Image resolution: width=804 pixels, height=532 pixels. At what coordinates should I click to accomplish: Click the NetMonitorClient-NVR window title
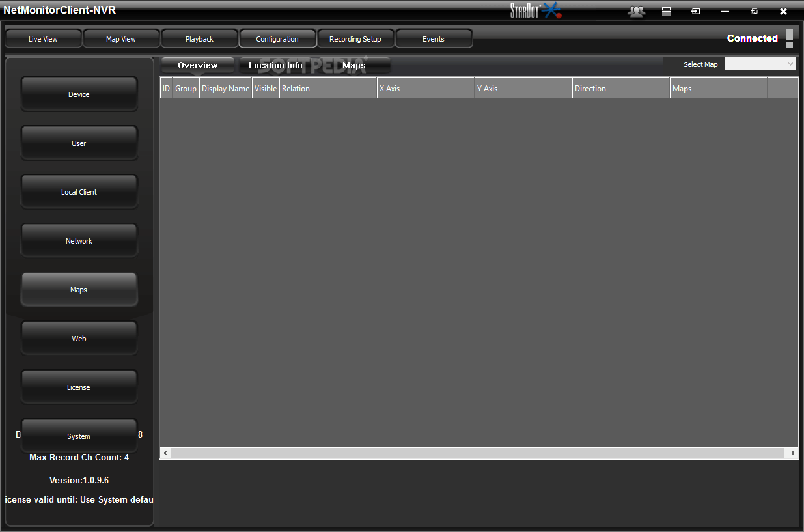coord(60,10)
